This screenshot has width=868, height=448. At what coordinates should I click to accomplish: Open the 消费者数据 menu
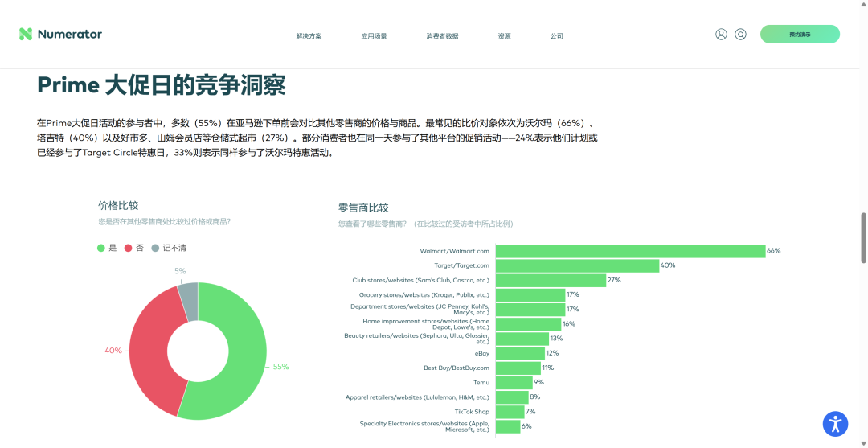pyautogui.click(x=442, y=36)
